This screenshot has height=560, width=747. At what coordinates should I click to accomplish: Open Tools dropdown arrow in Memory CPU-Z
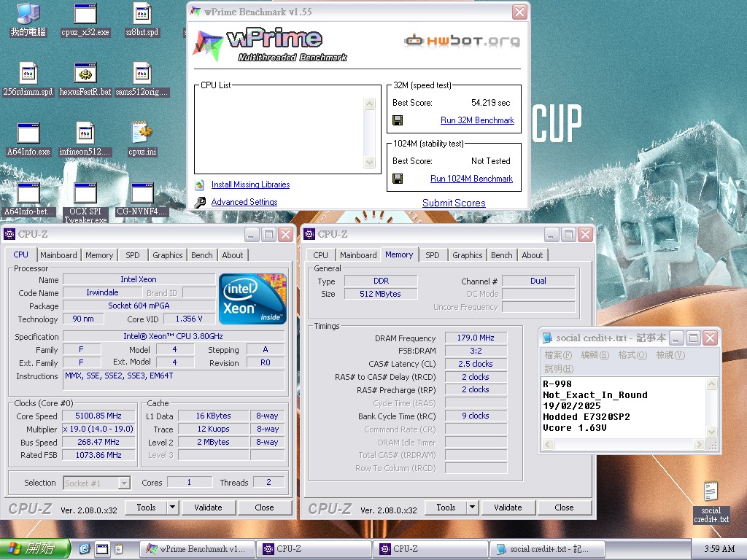(473, 507)
